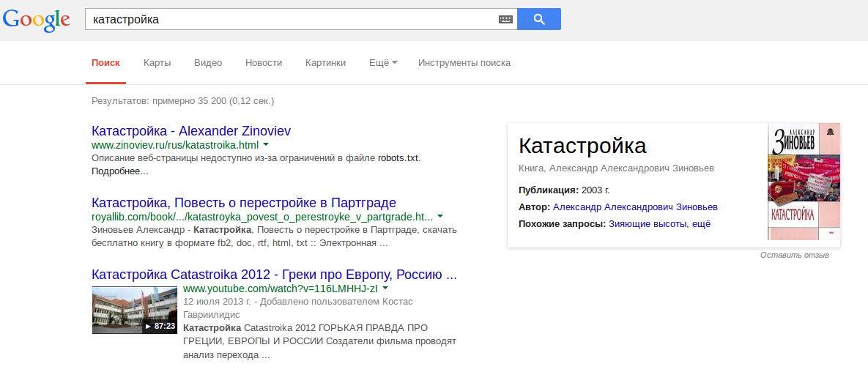Click the Google logo
This screenshot has width=868, height=372.
[x=37, y=19]
